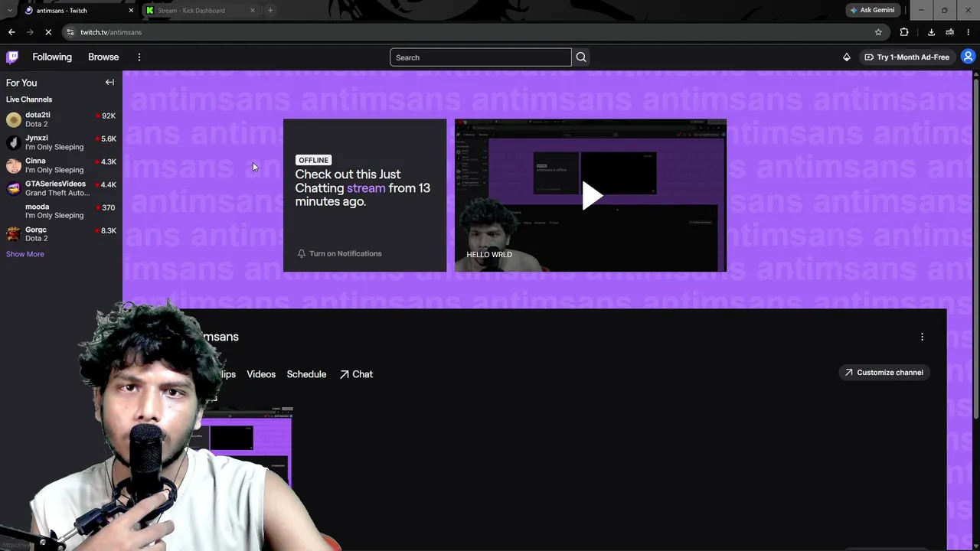Open the Browse page
The image size is (980, 551).
pos(103,57)
